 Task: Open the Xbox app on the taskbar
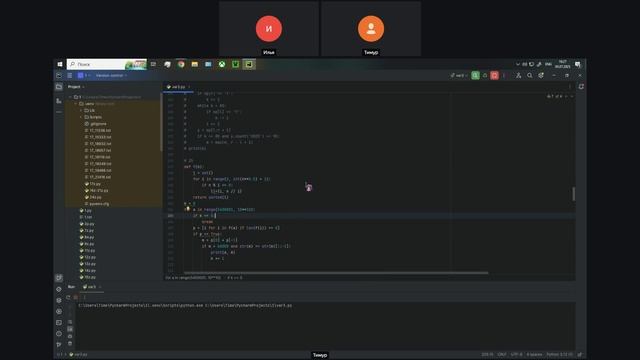[x=222, y=64]
